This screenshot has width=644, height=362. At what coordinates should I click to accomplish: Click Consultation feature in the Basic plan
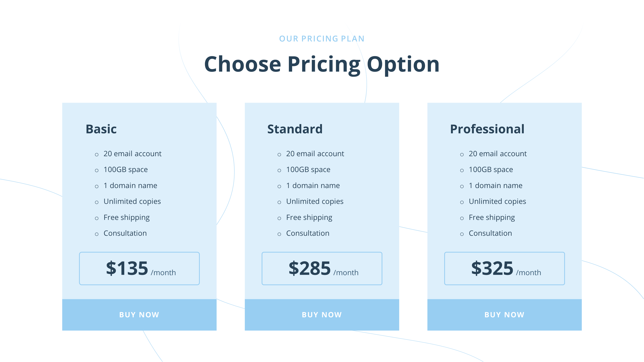pos(125,233)
